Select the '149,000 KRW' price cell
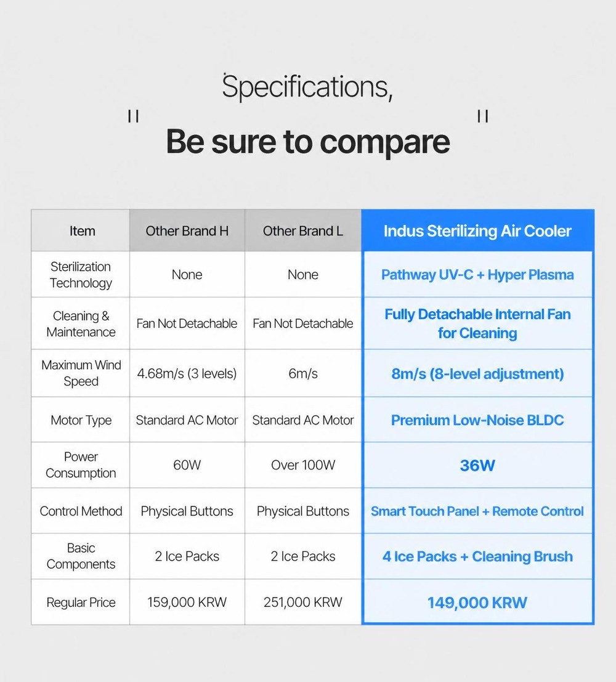The height and width of the screenshot is (682, 616). (477, 603)
